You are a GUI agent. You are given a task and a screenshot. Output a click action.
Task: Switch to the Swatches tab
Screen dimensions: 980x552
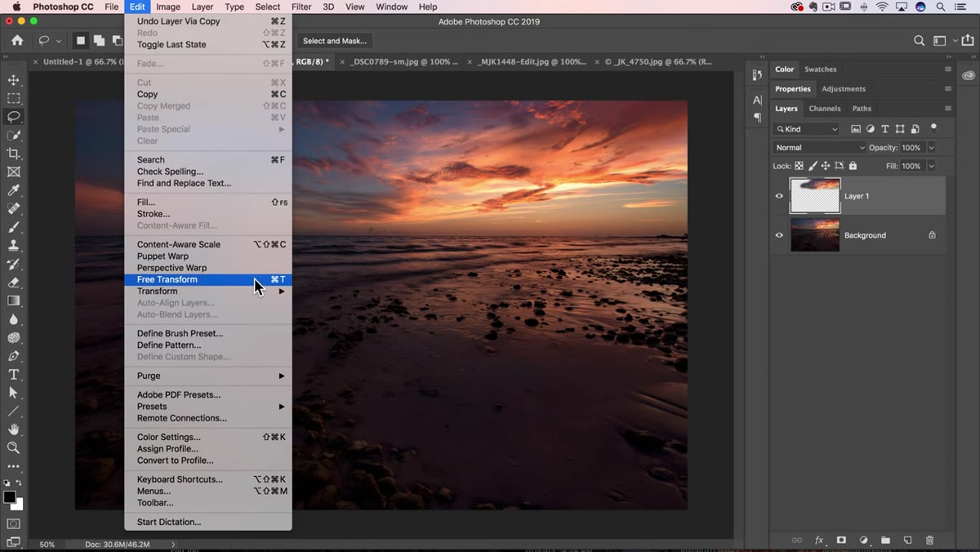click(x=820, y=69)
